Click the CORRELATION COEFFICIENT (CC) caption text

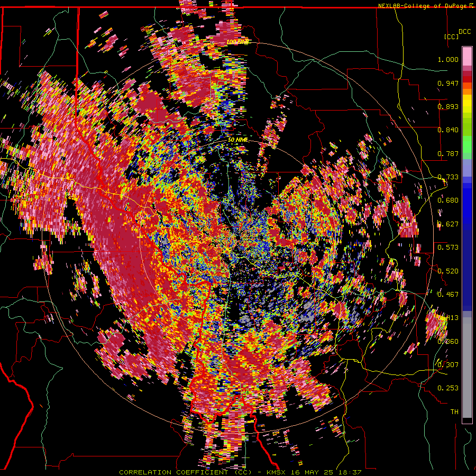[185, 472]
